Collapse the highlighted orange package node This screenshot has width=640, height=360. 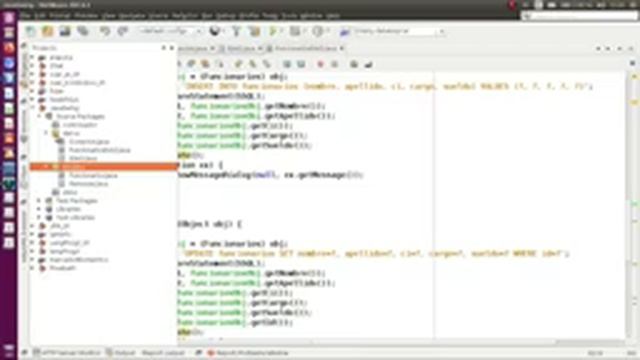coord(46,167)
